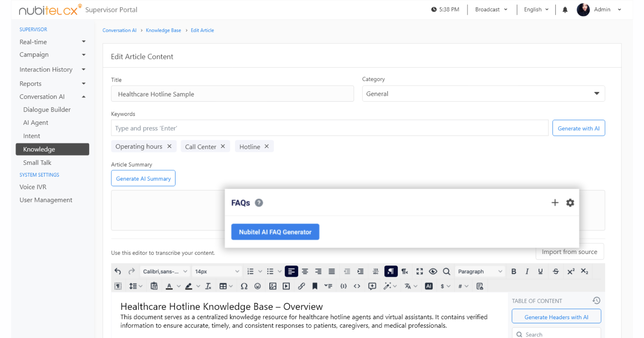This screenshot has width=644, height=338.
Task: Insert a hyperlink in the editor
Action: point(302,286)
